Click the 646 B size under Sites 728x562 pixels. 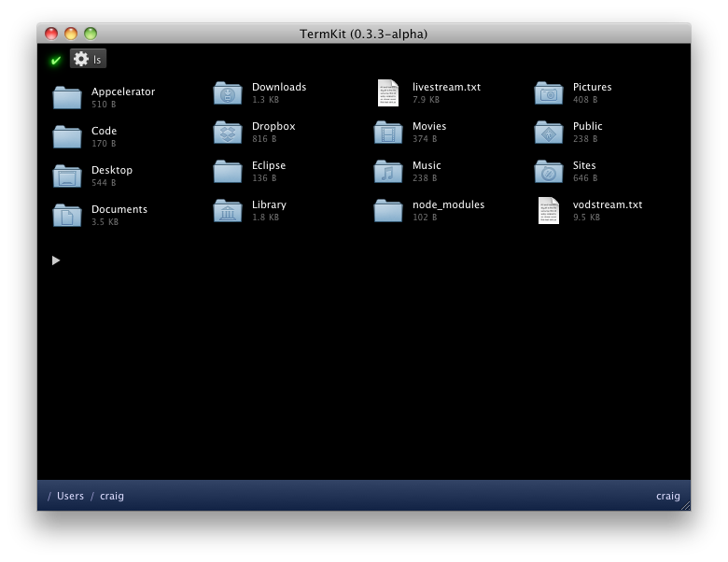tap(585, 178)
